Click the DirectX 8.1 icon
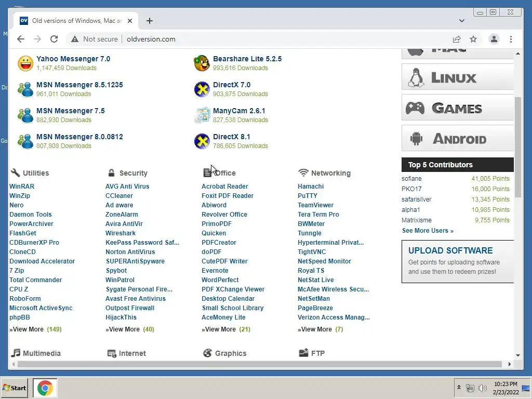 pyautogui.click(x=202, y=141)
